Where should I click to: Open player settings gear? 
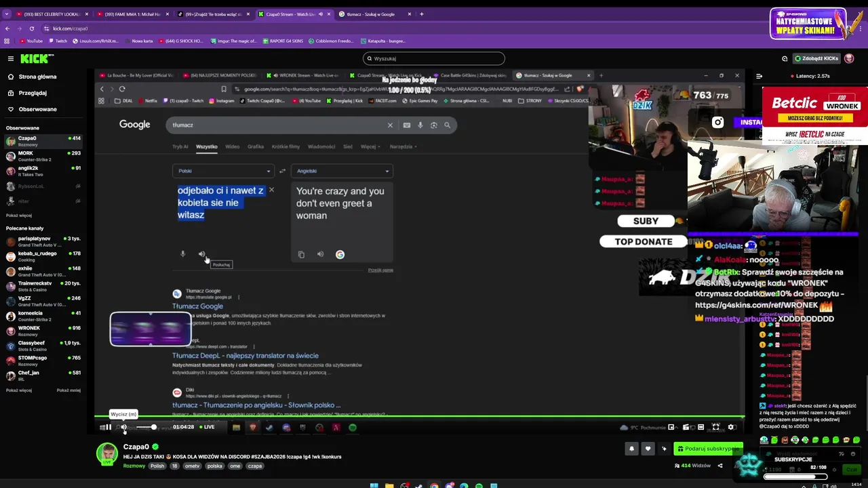pyautogui.click(x=731, y=427)
